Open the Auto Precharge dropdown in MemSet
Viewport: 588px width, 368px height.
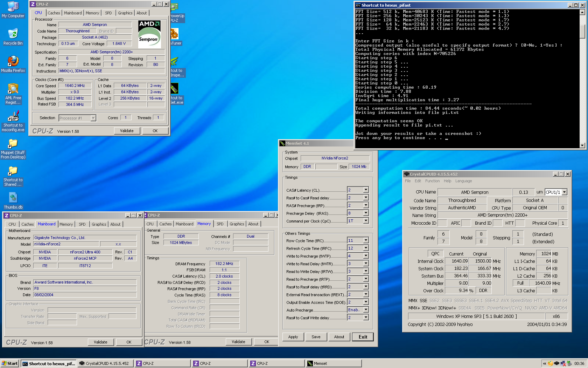coord(366,310)
